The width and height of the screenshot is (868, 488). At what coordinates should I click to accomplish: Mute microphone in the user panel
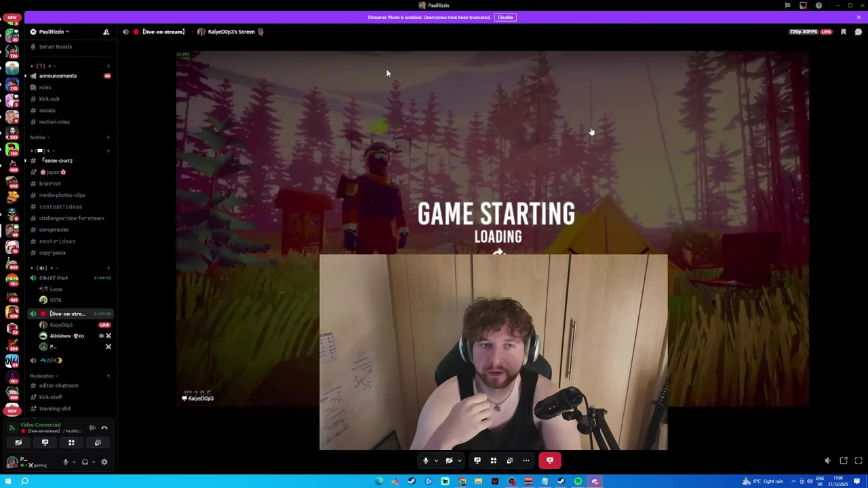coord(66,462)
